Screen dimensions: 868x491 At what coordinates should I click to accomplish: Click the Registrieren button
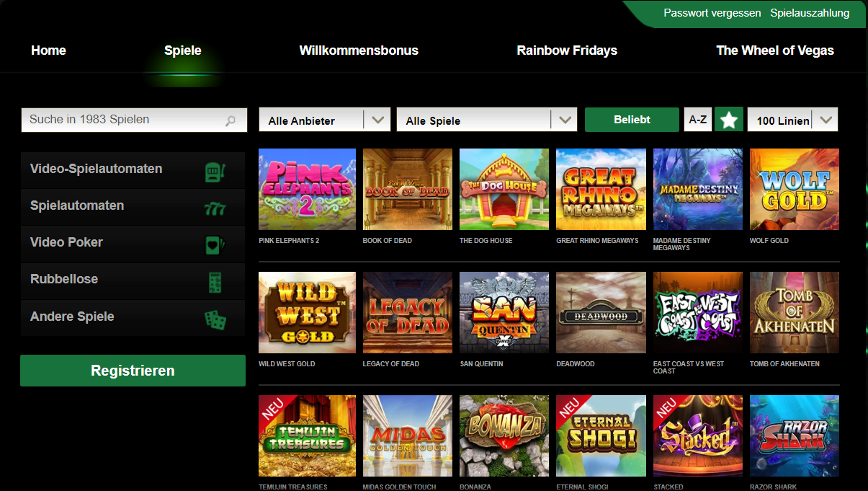tap(133, 371)
